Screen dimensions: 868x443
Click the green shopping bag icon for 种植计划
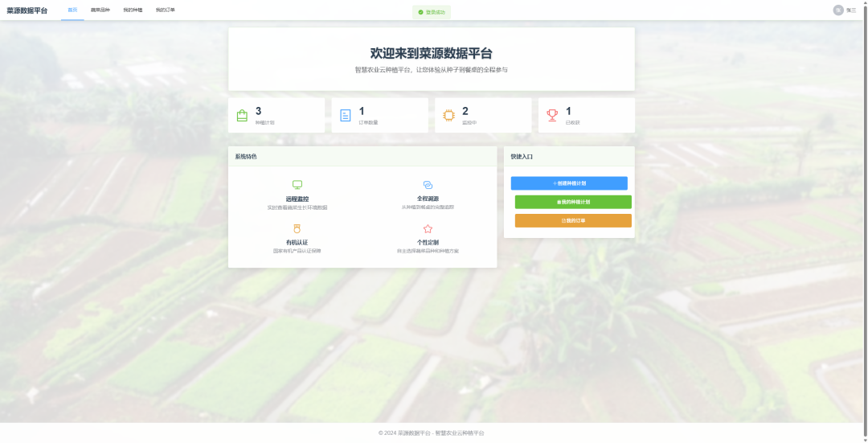click(242, 115)
